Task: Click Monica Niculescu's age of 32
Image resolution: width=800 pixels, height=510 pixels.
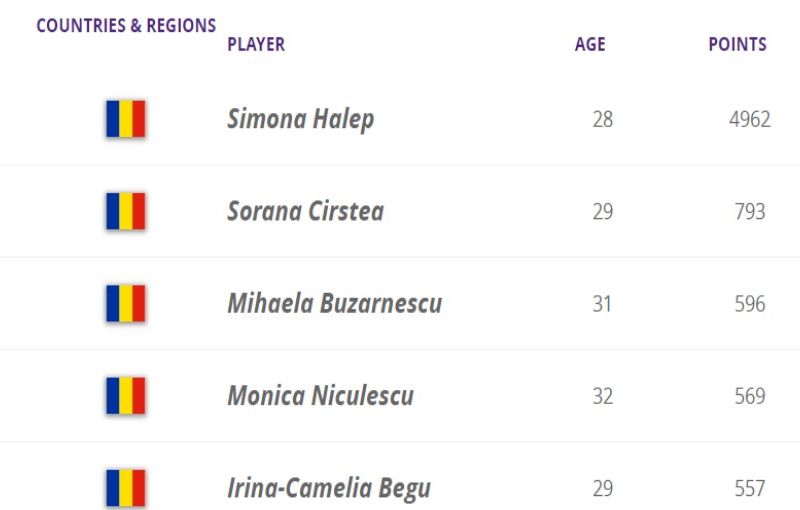Action: (x=602, y=396)
